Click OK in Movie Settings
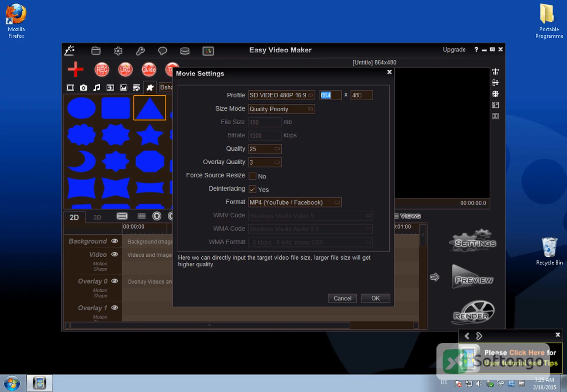 (x=375, y=298)
